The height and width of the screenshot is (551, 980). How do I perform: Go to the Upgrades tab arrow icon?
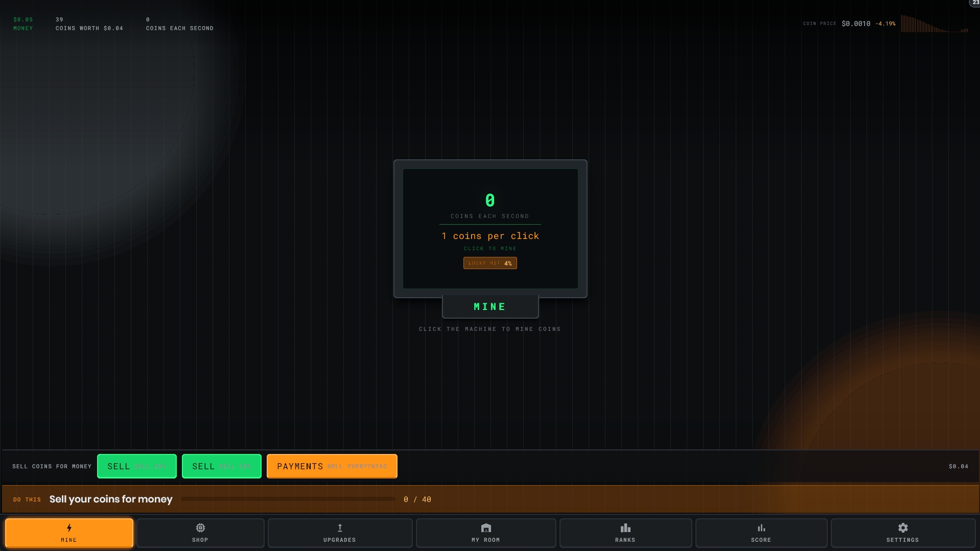[x=340, y=533]
